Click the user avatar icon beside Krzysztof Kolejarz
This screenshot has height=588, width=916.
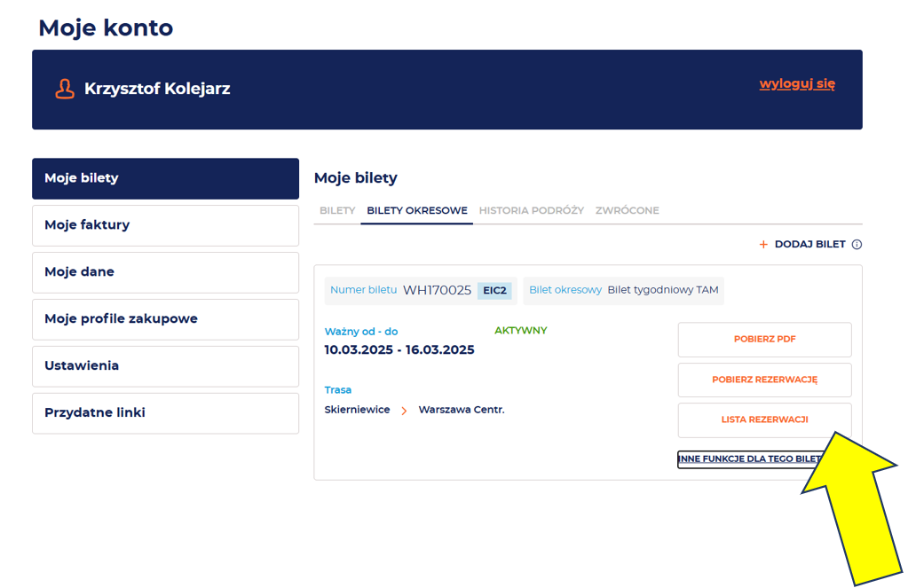(65, 90)
